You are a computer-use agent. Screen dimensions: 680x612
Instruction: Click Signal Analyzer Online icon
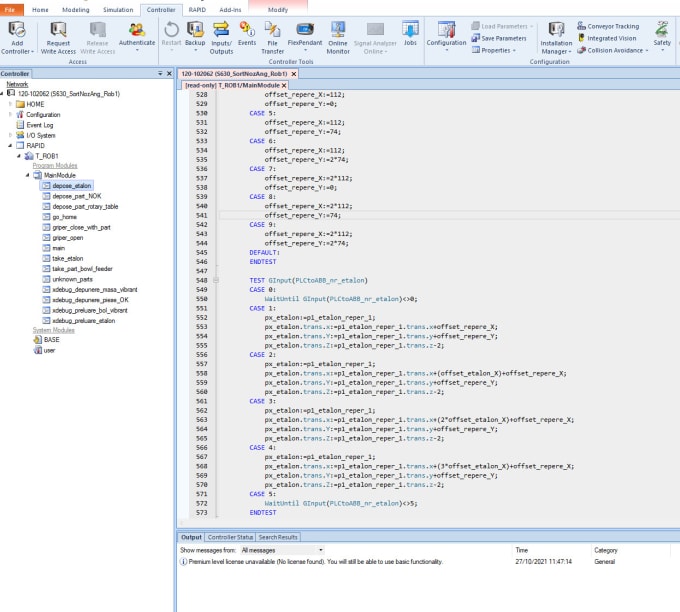(x=375, y=37)
